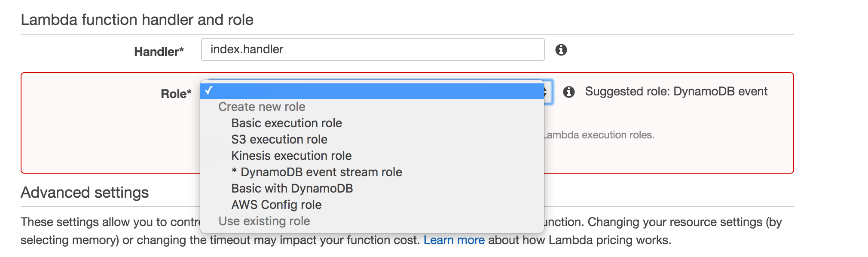The image size is (868, 257).
Task: Open the "Learn more" Lambda pricing link
Action: [x=454, y=240]
